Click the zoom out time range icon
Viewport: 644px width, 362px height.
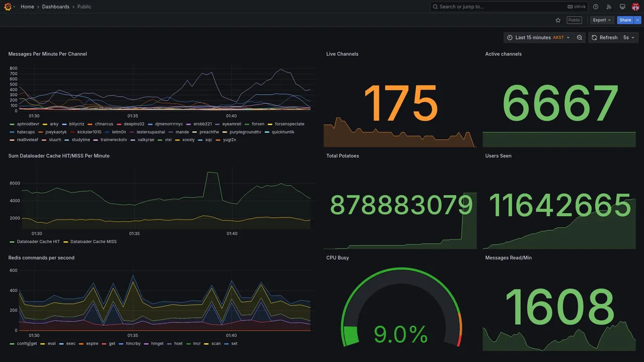[580, 38]
